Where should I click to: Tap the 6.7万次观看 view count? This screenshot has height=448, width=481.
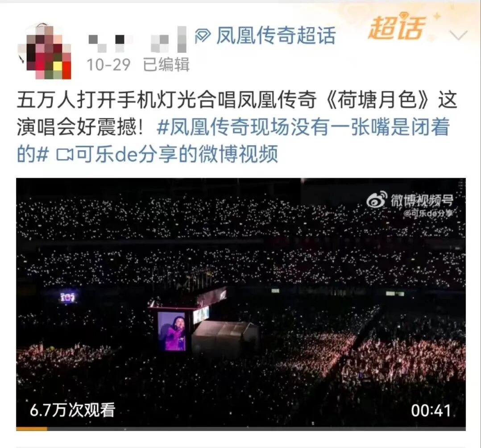pyautogui.click(x=72, y=410)
